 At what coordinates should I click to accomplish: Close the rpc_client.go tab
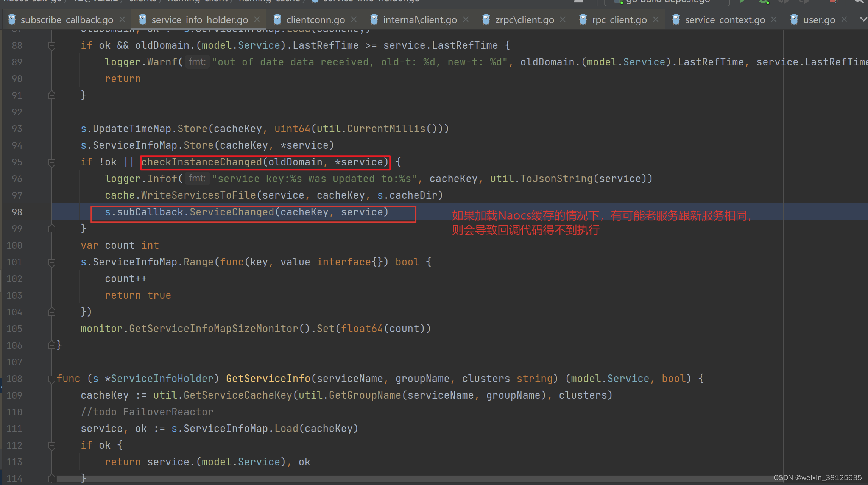(656, 19)
